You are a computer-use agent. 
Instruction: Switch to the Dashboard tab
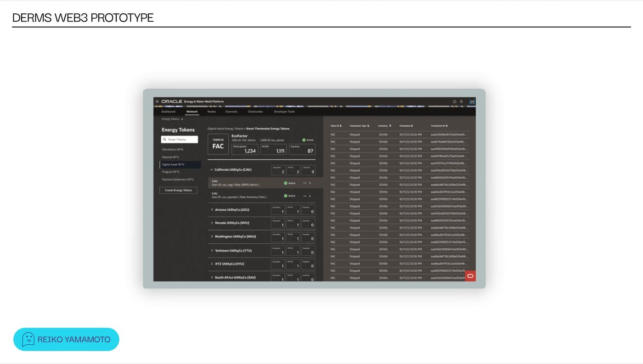(168, 112)
